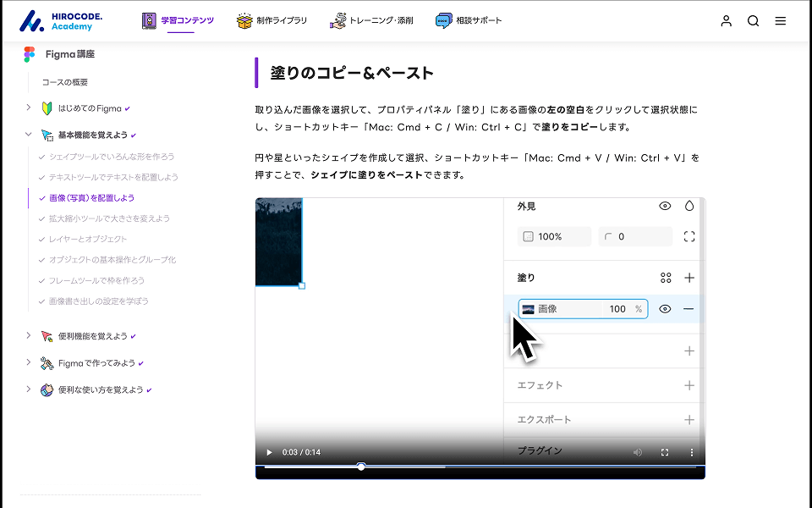Click the search magnifier icon

753,21
